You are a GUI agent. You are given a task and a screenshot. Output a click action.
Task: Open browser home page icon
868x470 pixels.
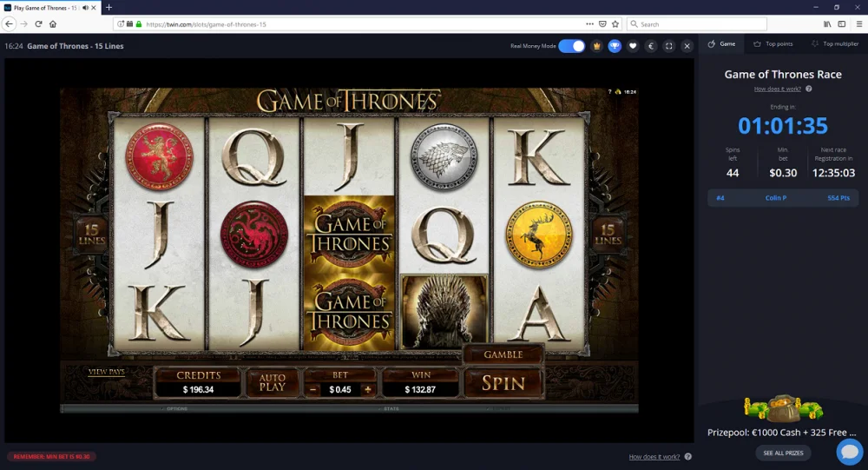pyautogui.click(x=53, y=23)
